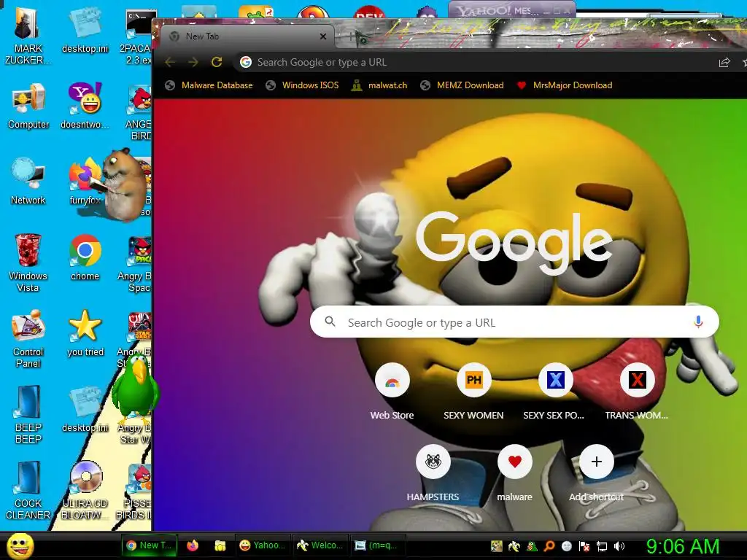This screenshot has height=560, width=747.
Task: Click the hamster character on the desktop
Action: click(x=123, y=184)
